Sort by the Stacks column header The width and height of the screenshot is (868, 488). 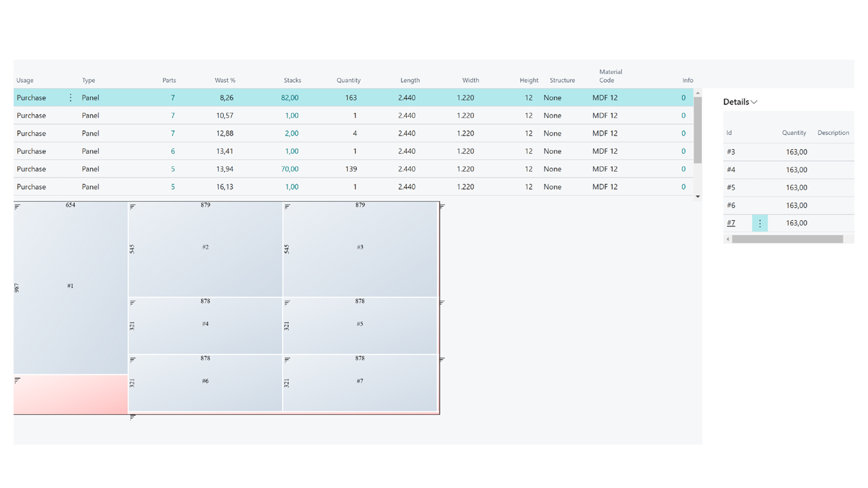click(292, 80)
